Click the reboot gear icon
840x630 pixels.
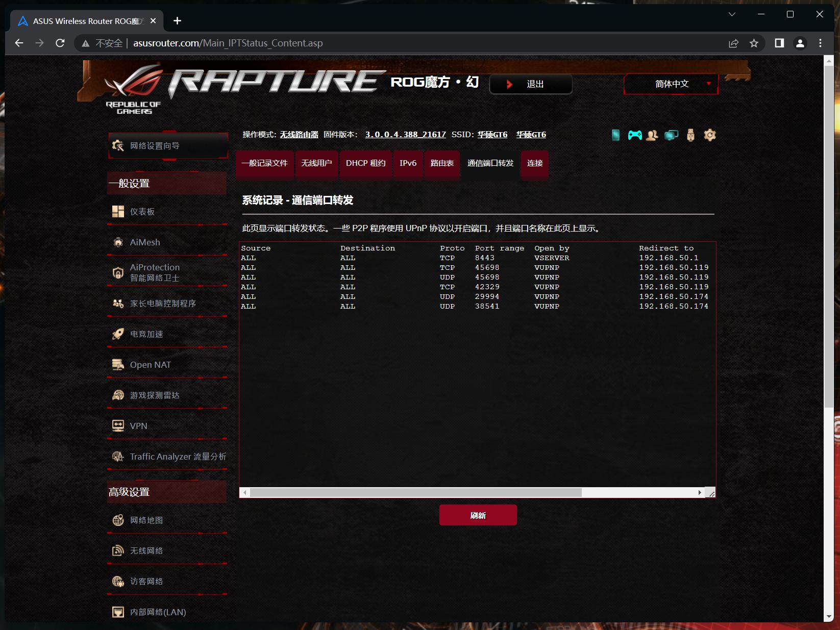pyautogui.click(x=710, y=135)
